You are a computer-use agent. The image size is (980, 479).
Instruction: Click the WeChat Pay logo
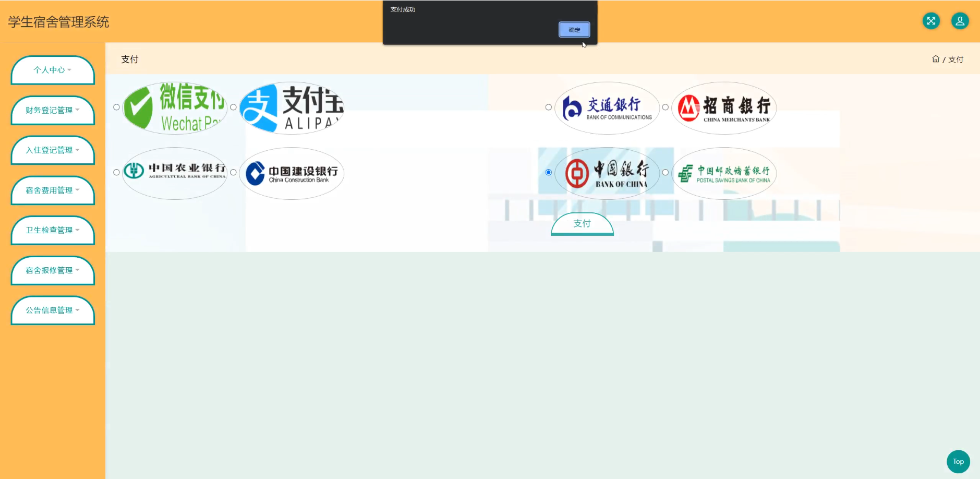[x=175, y=107]
